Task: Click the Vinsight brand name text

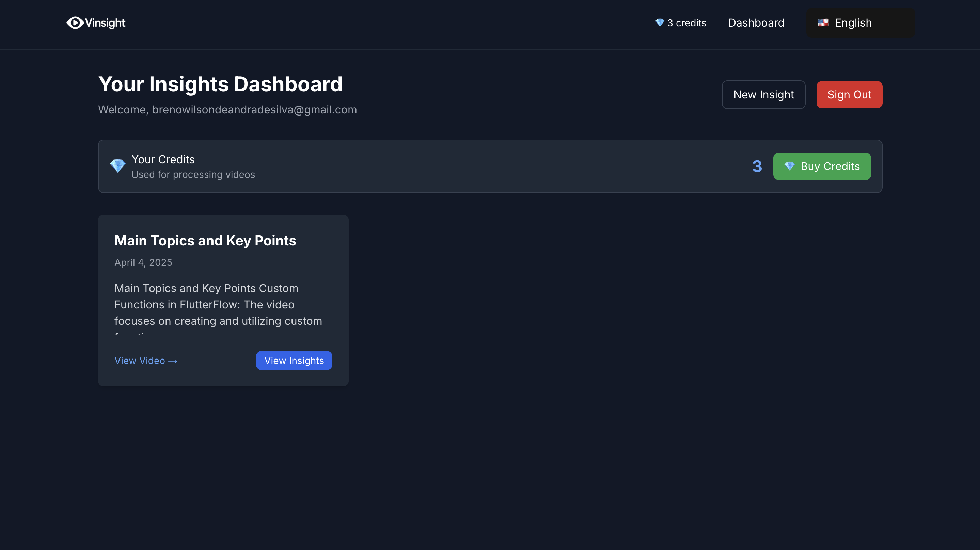Action: (105, 23)
